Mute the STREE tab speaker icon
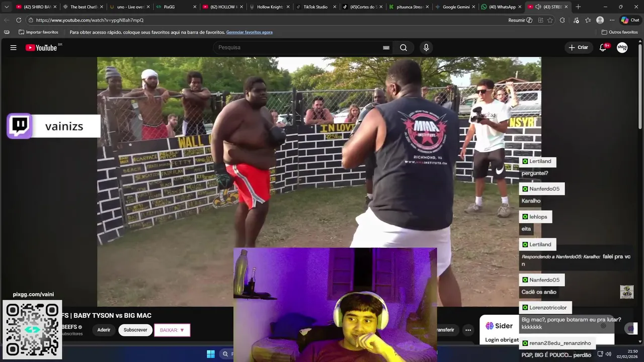The width and height of the screenshot is (644, 362). 538,7
